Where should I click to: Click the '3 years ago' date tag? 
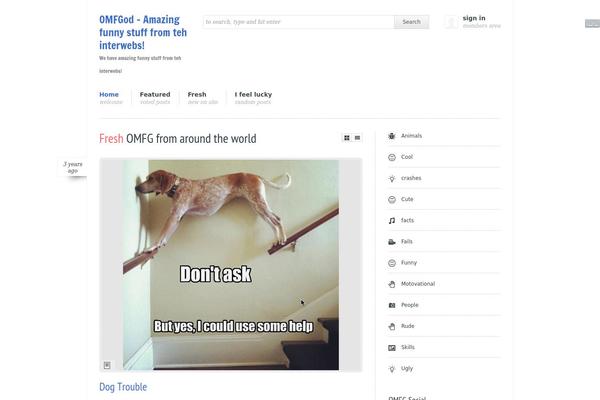pyautogui.click(x=73, y=167)
